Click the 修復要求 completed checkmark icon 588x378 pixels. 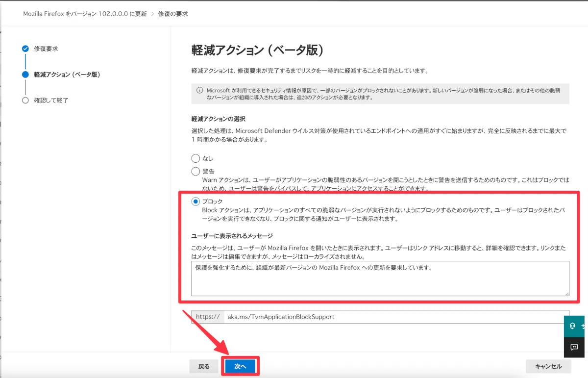click(x=25, y=49)
